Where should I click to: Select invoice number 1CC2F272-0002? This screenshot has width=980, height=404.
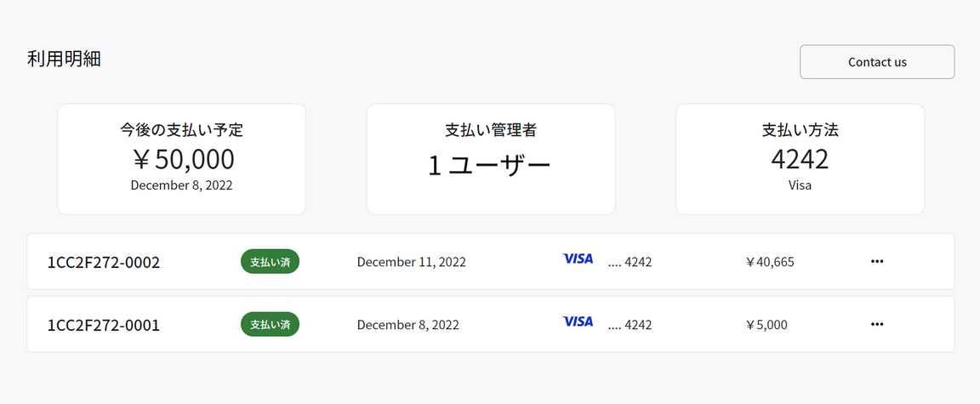104,262
